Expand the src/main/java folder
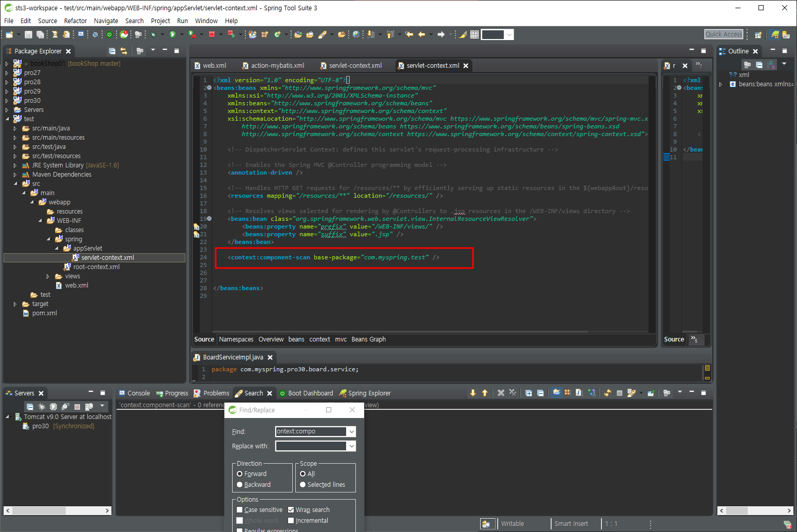797x532 pixels. (x=15, y=128)
